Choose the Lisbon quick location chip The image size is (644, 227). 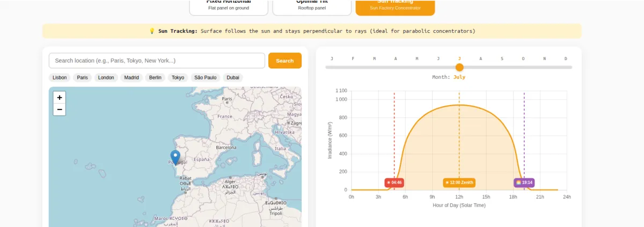(60, 77)
